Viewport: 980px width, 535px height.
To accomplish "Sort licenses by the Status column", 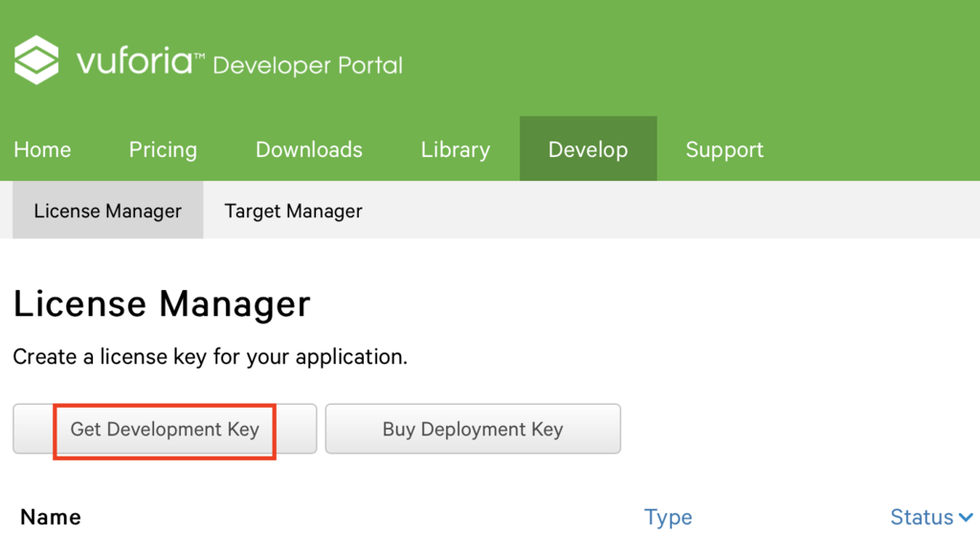I will click(922, 517).
